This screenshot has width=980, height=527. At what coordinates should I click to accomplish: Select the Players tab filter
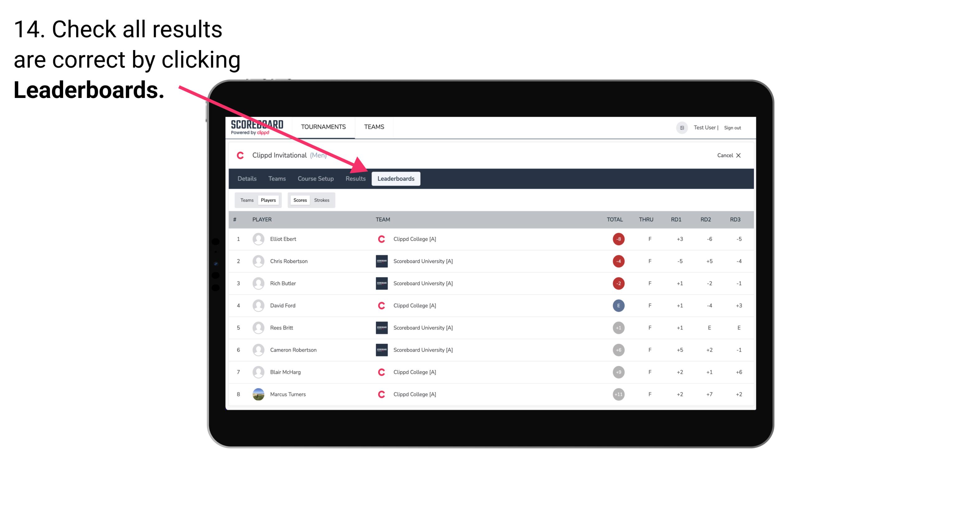[x=268, y=200]
